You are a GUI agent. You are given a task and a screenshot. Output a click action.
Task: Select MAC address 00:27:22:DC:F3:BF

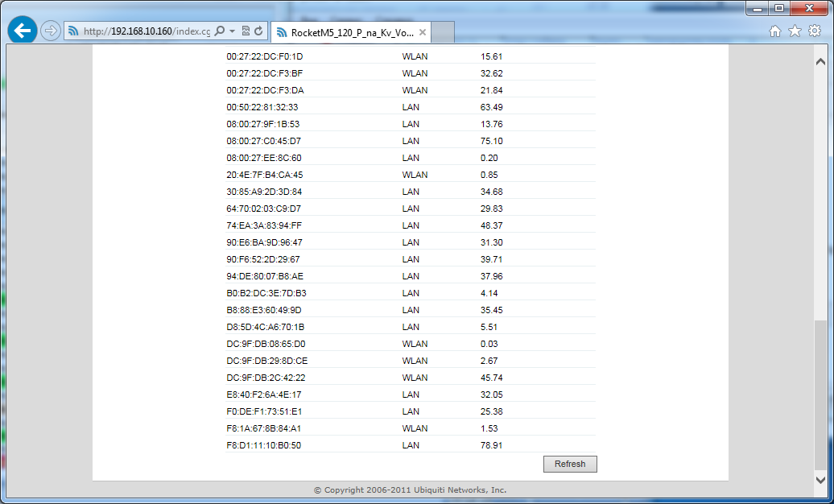pyautogui.click(x=264, y=73)
